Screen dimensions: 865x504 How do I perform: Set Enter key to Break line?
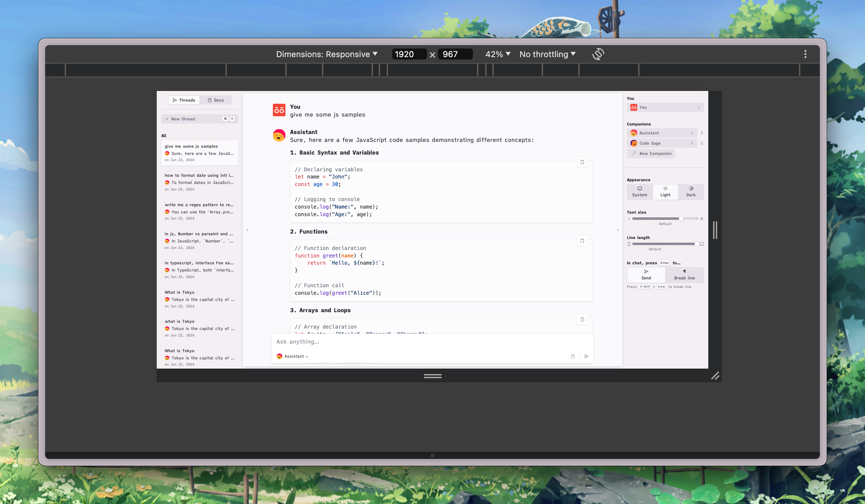tap(684, 275)
